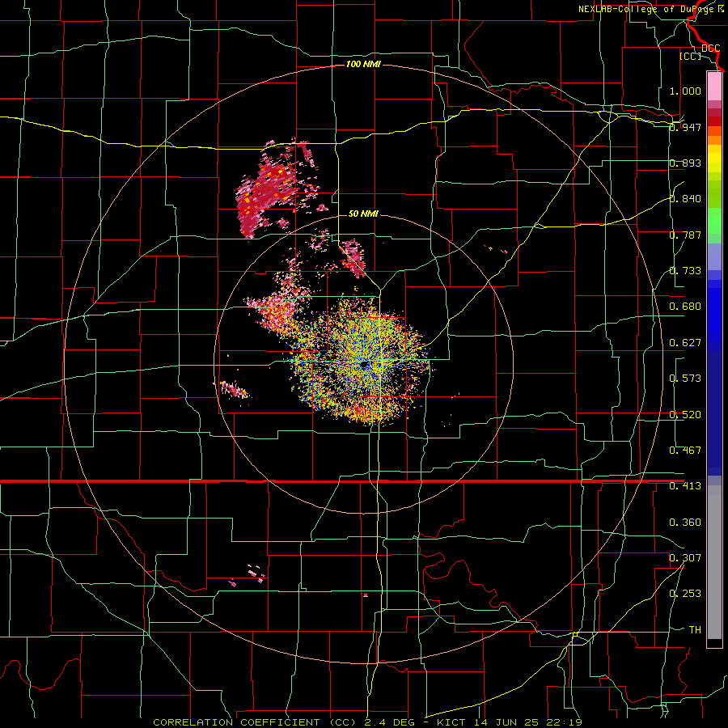Click the 0.787 legend value

tap(685, 235)
